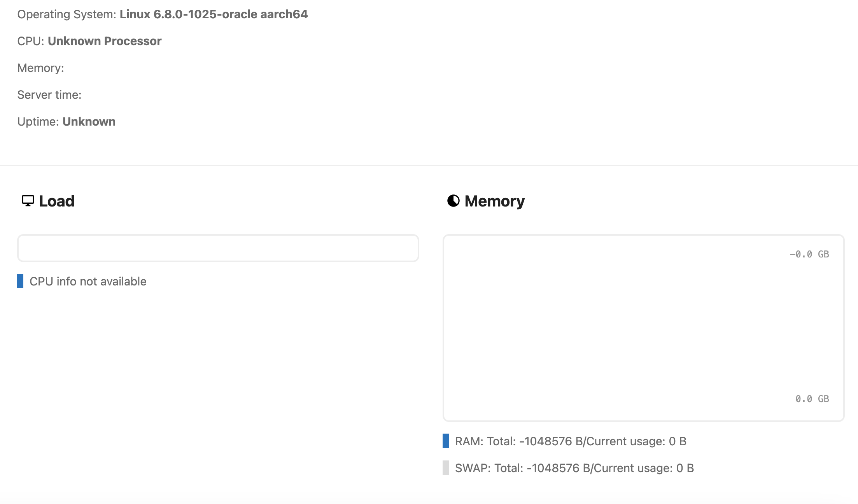Image resolution: width=858 pixels, height=504 pixels.
Task: Click the Load section heading
Action: 57,201
